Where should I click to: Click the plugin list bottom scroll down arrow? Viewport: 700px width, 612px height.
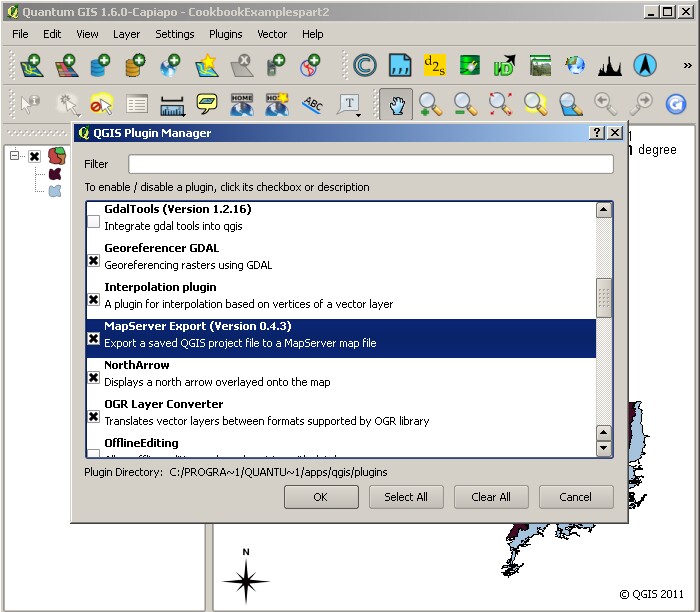coord(604,448)
